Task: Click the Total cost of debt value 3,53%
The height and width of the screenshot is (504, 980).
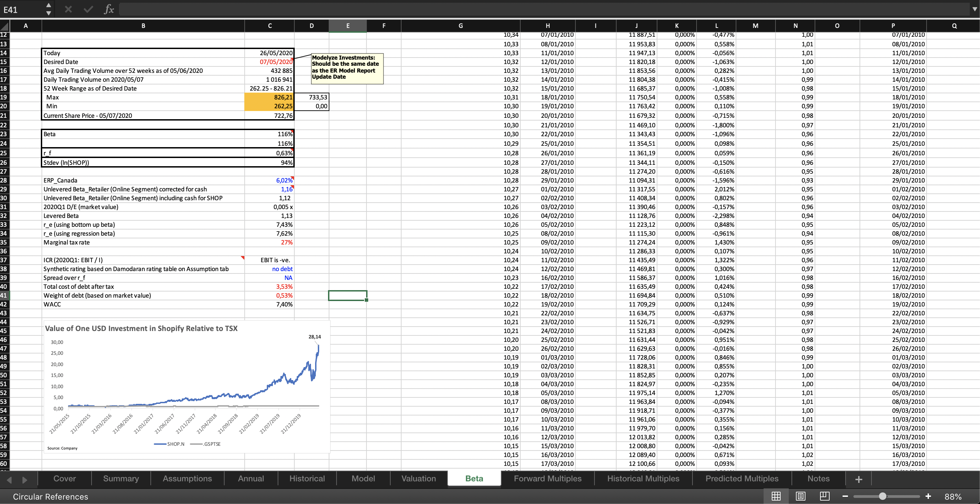Action: click(269, 287)
